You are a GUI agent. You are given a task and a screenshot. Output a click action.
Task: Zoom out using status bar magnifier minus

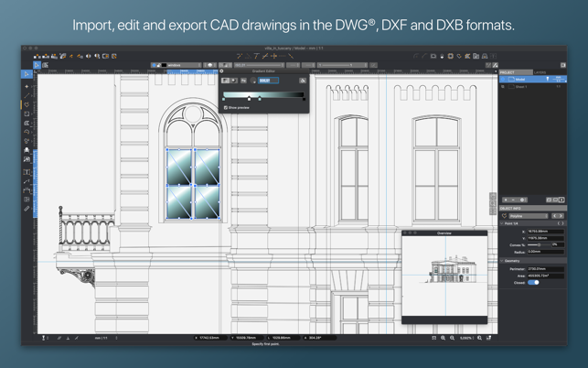coord(453,338)
